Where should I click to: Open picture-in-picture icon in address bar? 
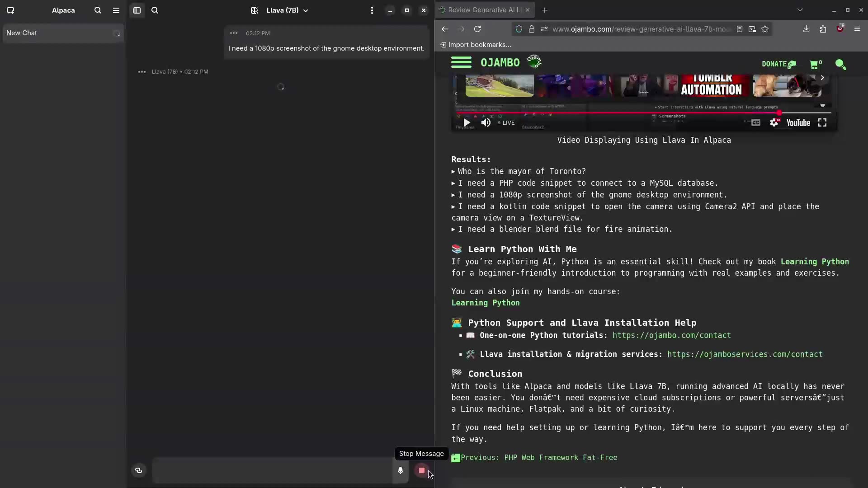pos(752,29)
